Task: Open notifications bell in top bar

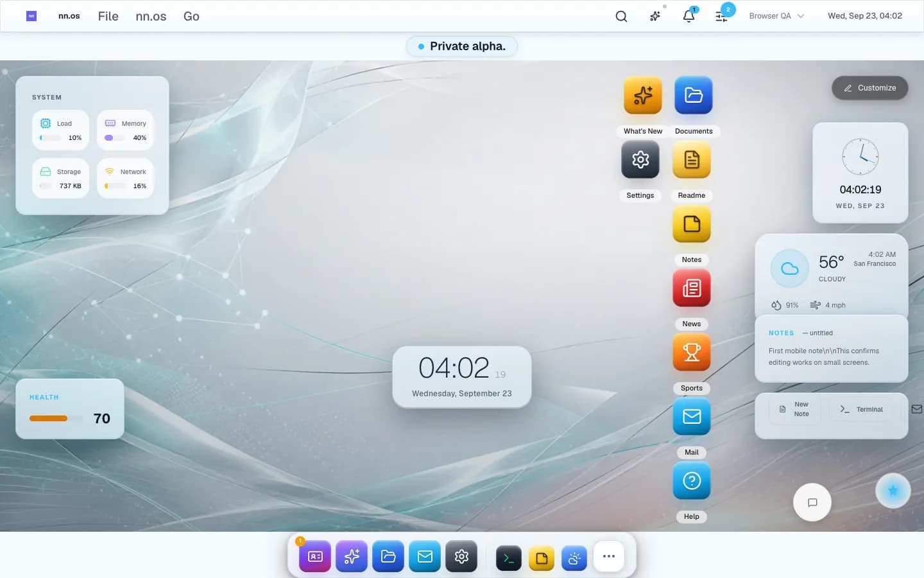Action: pos(689,16)
